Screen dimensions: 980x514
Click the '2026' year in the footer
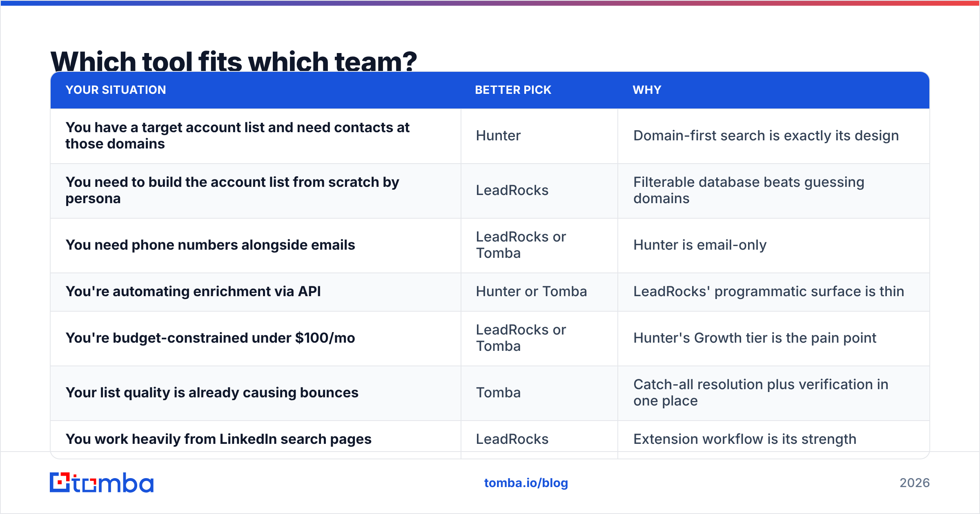pos(915,483)
